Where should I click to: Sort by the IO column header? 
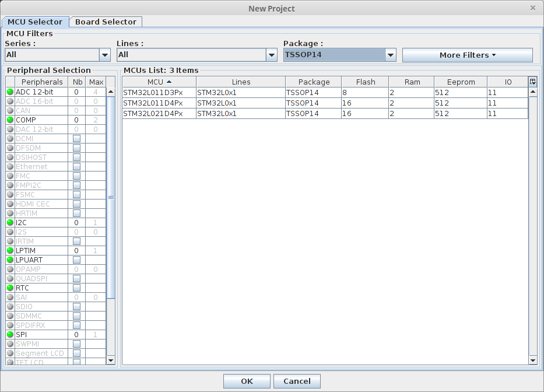click(x=508, y=82)
